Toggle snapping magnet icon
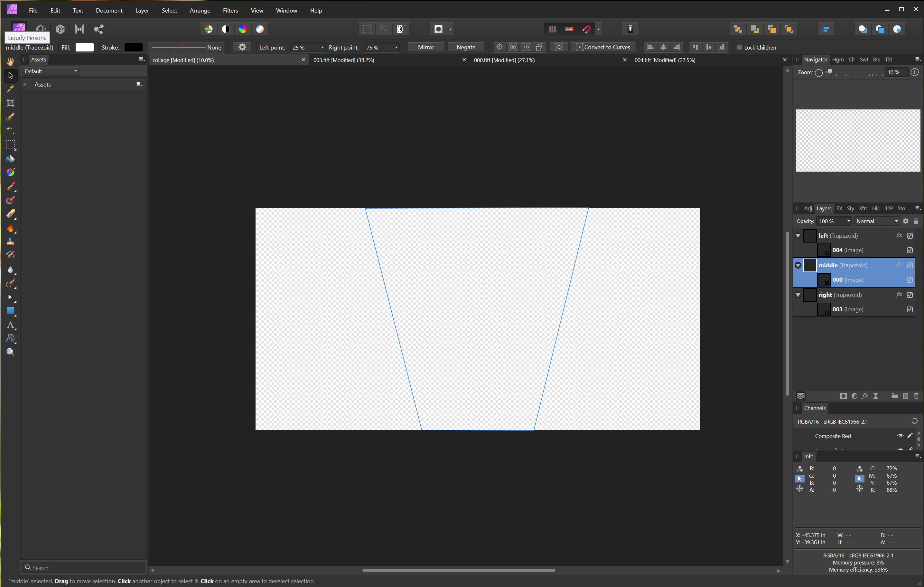 coord(586,29)
